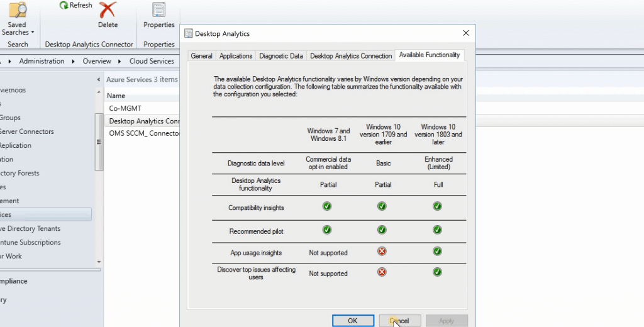The image size is (644, 327).
Task: Expand breadcrumb arrow before Administration
Action: point(9,61)
